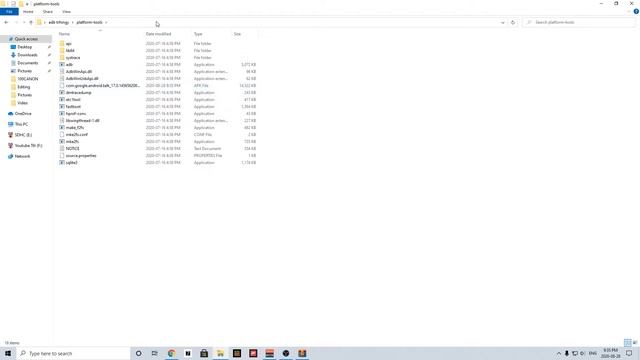Open Chrome from the taskbar
This screenshot has width=640, height=360.
(171, 353)
